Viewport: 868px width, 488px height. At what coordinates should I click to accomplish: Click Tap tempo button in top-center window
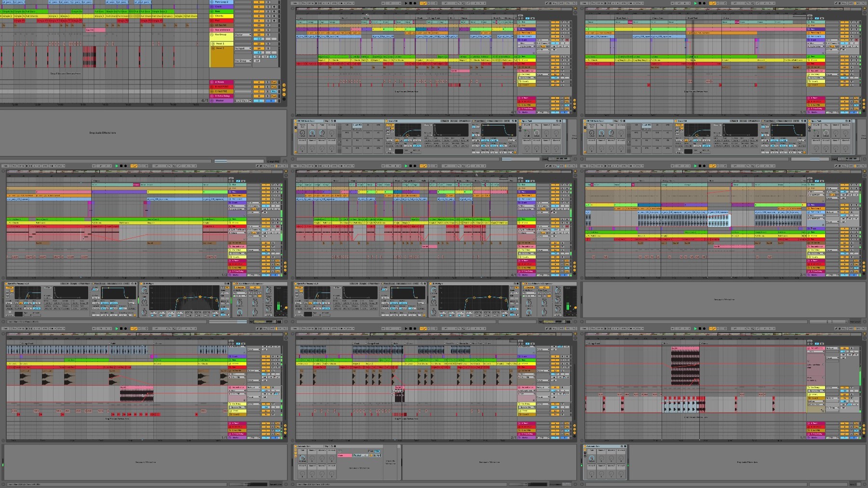point(295,3)
